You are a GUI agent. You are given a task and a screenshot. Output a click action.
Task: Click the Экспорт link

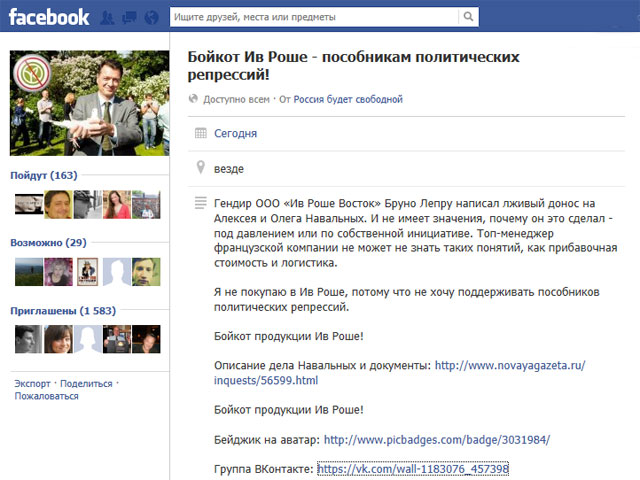tap(33, 383)
